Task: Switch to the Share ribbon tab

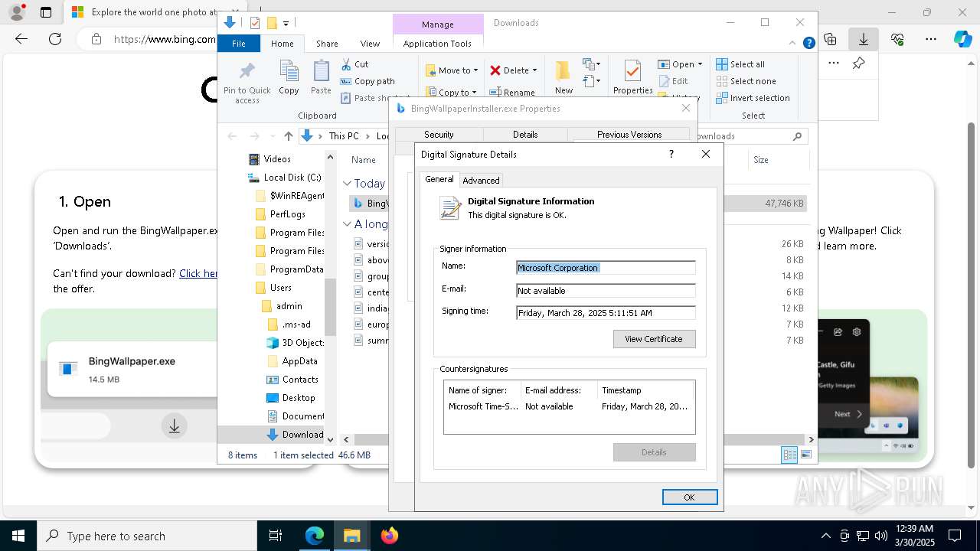Action: [327, 44]
